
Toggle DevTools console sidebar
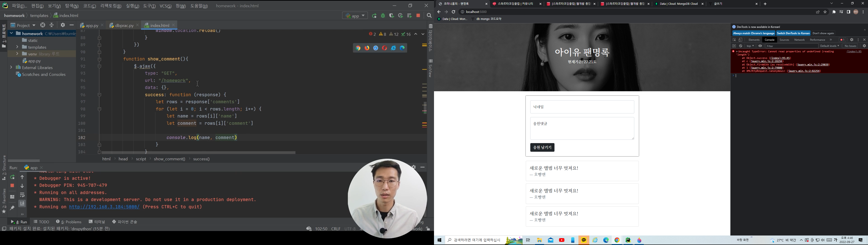(x=734, y=46)
